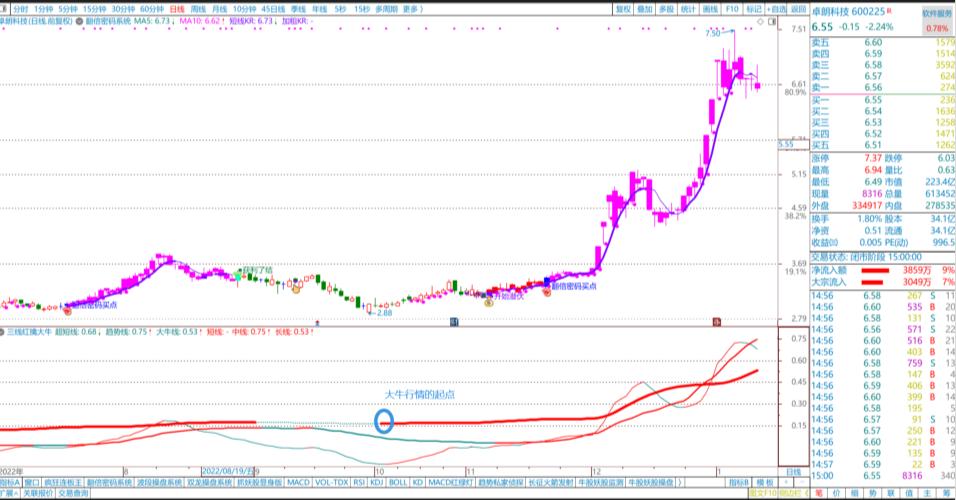Click the 标记 mark toolbar button
Viewport: 956px width, 500px height.
coord(754,9)
